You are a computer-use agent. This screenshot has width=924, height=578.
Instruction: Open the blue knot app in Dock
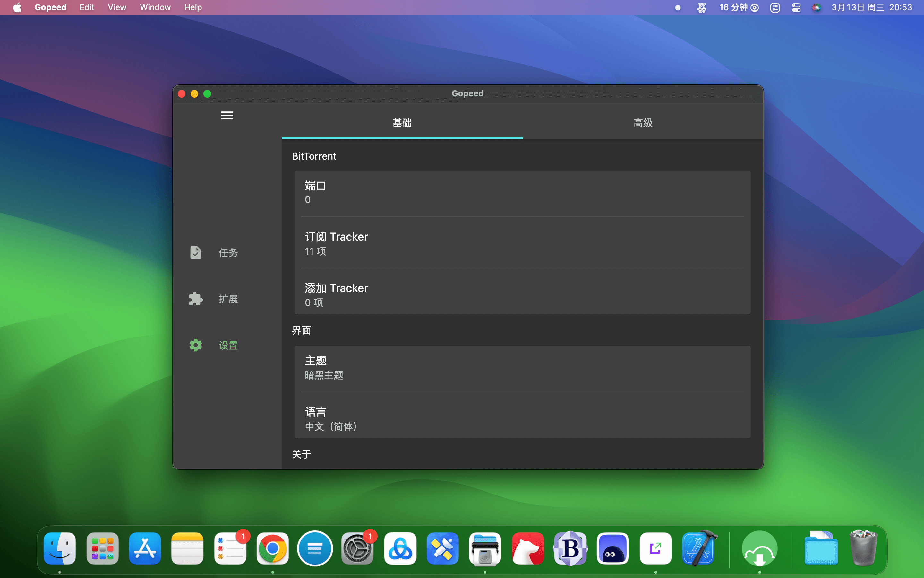pyautogui.click(x=400, y=548)
